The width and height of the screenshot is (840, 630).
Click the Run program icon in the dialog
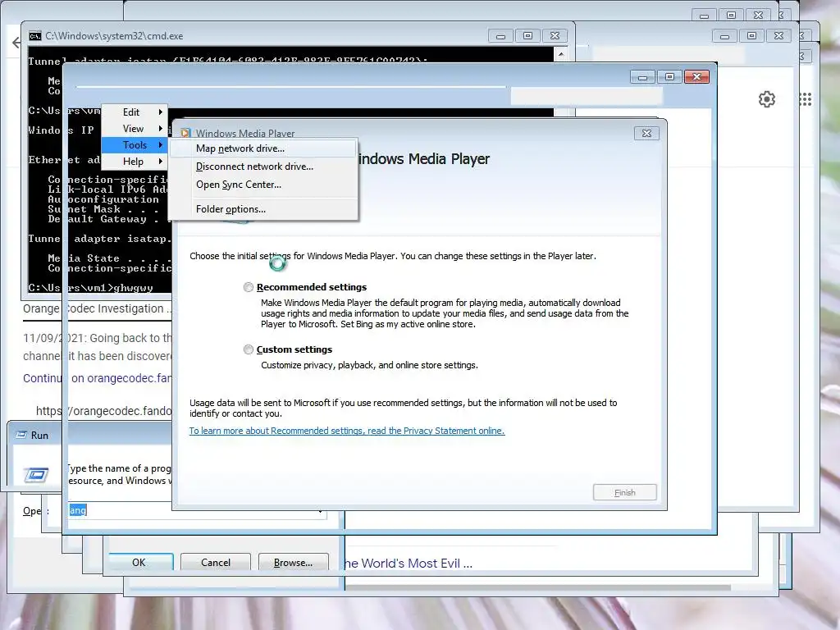click(x=36, y=473)
